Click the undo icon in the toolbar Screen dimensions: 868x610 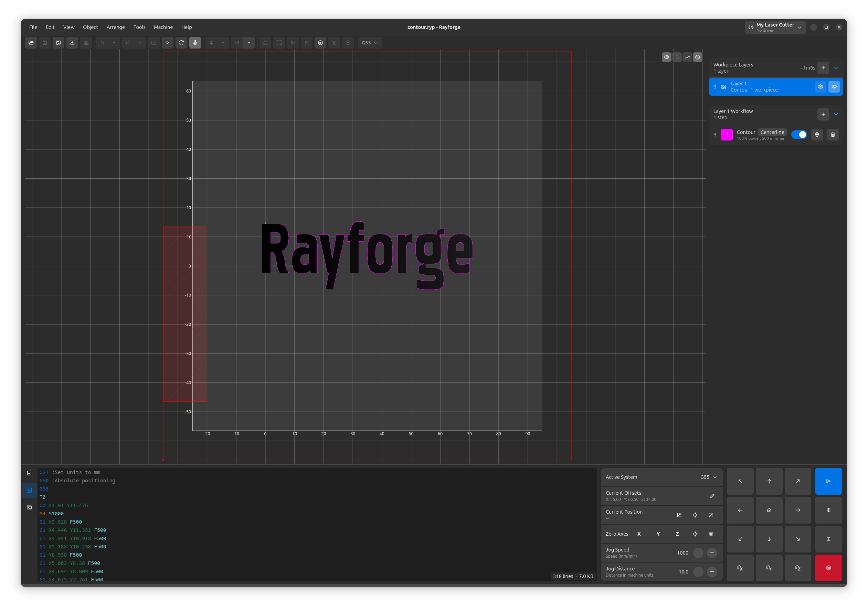(x=102, y=43)
